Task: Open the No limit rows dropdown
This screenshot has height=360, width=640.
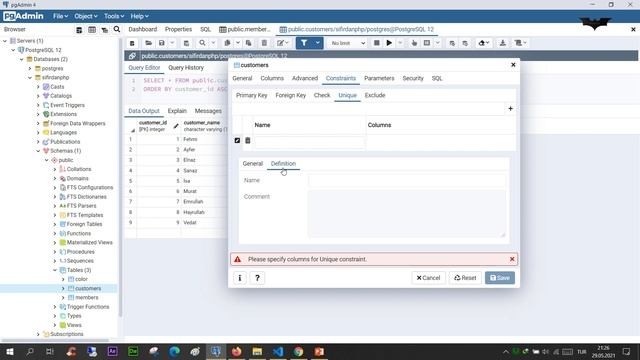Action: pos(347,43)
